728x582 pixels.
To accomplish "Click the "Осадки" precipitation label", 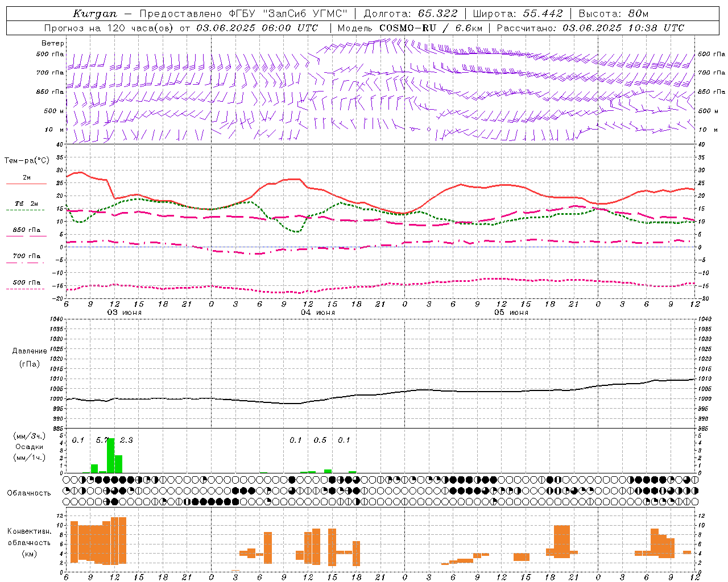I will (x=30, y=447).
